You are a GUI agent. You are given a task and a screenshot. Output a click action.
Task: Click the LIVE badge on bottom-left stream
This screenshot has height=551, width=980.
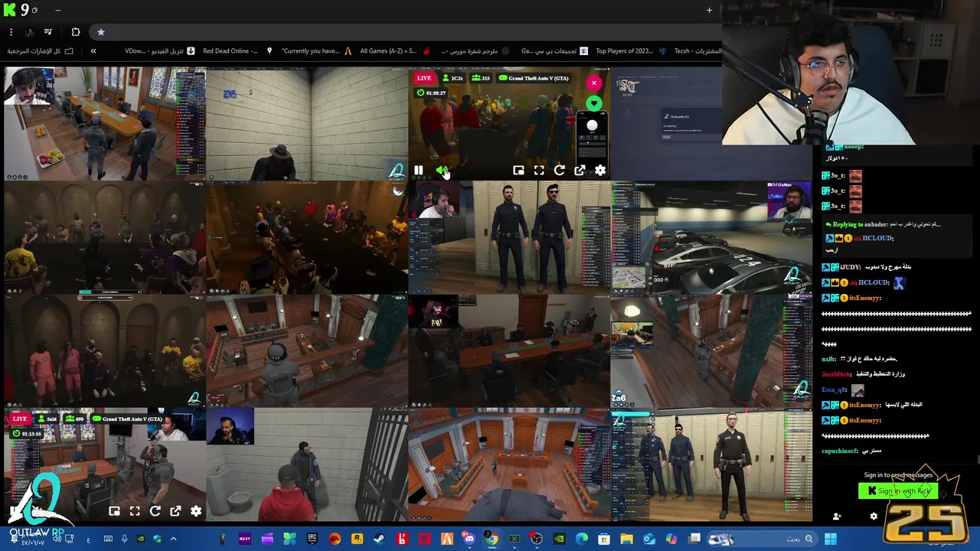(x=20, y=419)
